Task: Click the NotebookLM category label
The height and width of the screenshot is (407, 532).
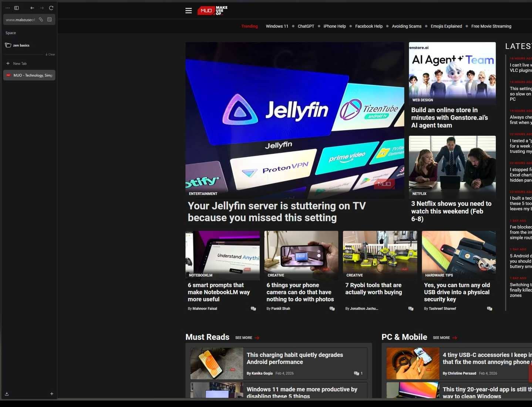Action: (201, 275)
